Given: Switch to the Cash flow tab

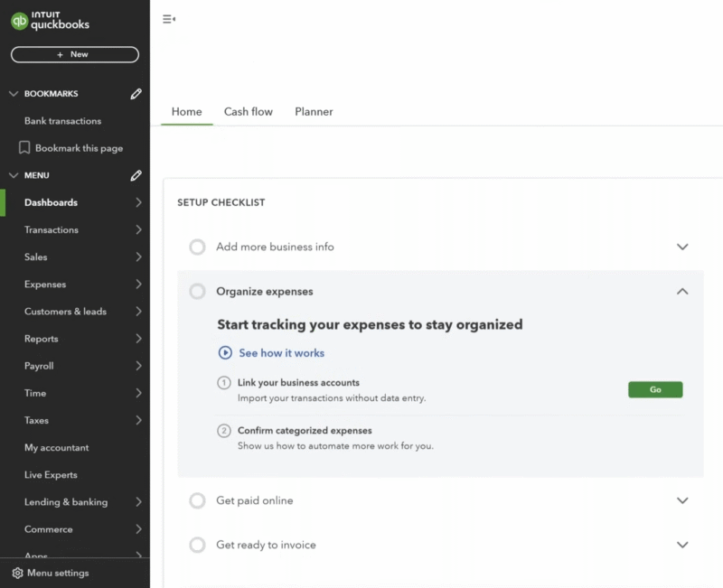Looking at the screenshot, I should click(249, 111).
